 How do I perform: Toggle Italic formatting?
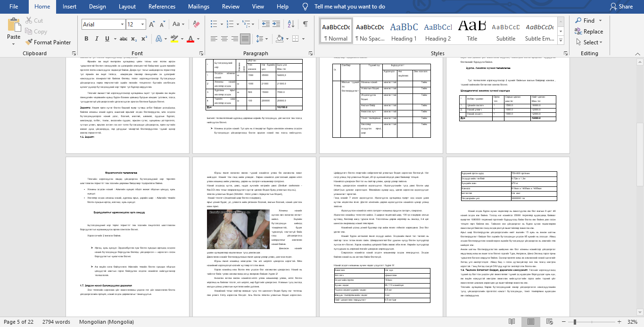[x=98, y=39]
